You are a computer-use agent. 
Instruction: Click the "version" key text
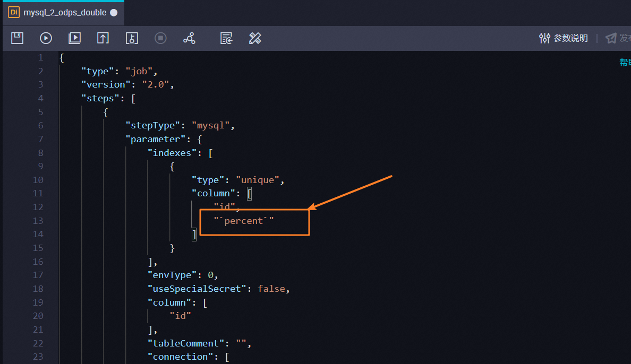click(x=106, y=84)
